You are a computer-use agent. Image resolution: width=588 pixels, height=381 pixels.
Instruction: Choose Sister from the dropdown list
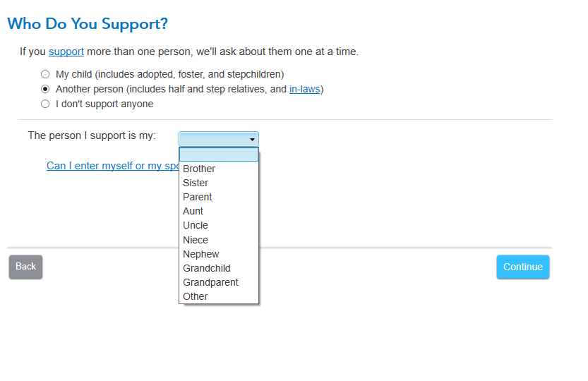[x=196, y=183]
